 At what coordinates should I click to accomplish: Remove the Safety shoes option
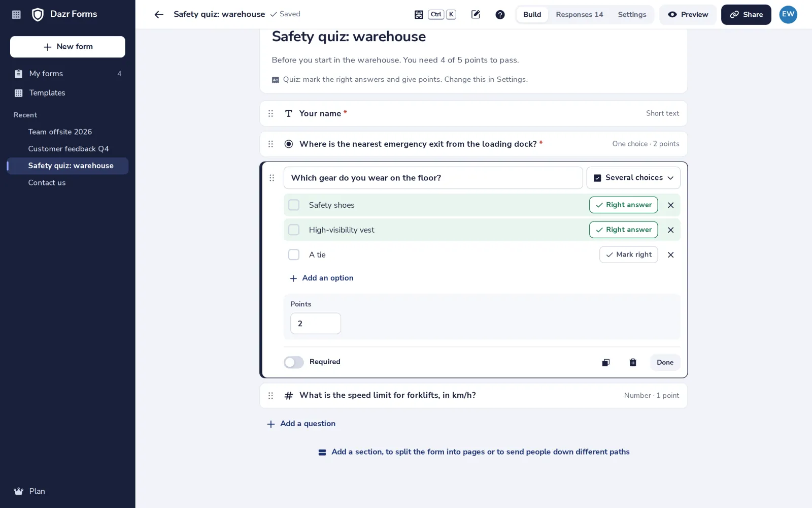click(670, 205)
